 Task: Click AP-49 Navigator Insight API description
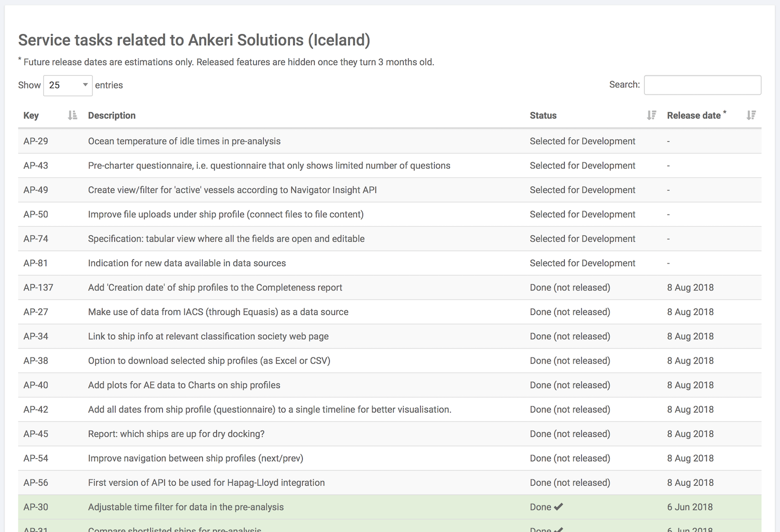pos(232,190)
